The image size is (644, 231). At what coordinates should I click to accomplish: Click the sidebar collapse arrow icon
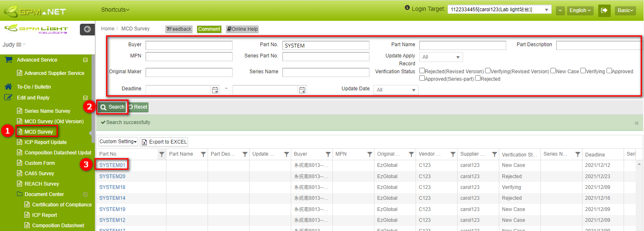click(87, 29)
